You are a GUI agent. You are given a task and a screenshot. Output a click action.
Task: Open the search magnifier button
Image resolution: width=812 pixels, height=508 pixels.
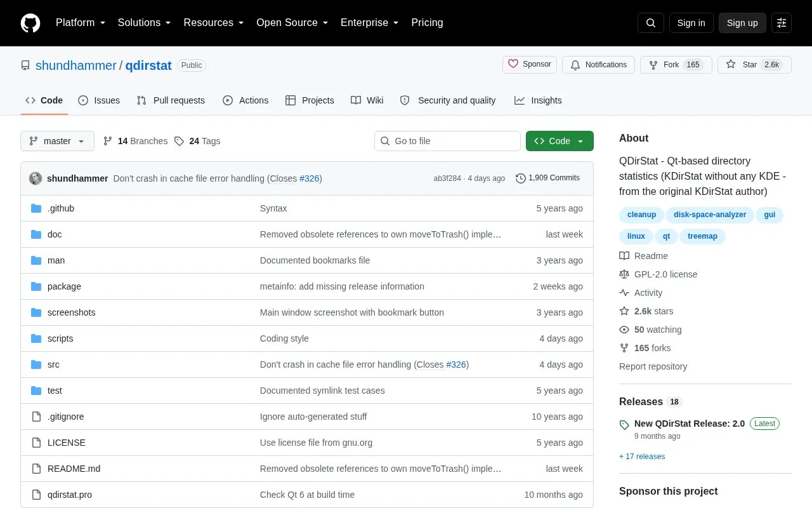[651, 23]
